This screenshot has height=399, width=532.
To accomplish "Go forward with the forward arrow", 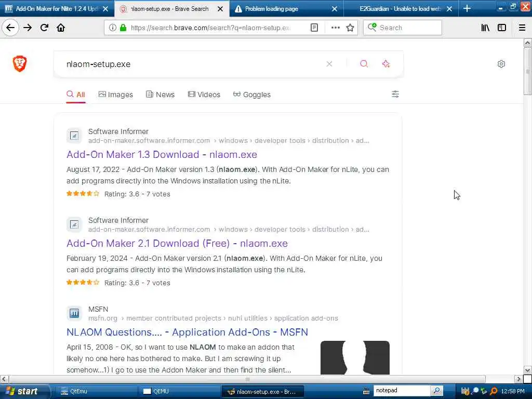I will pos(28,28).
